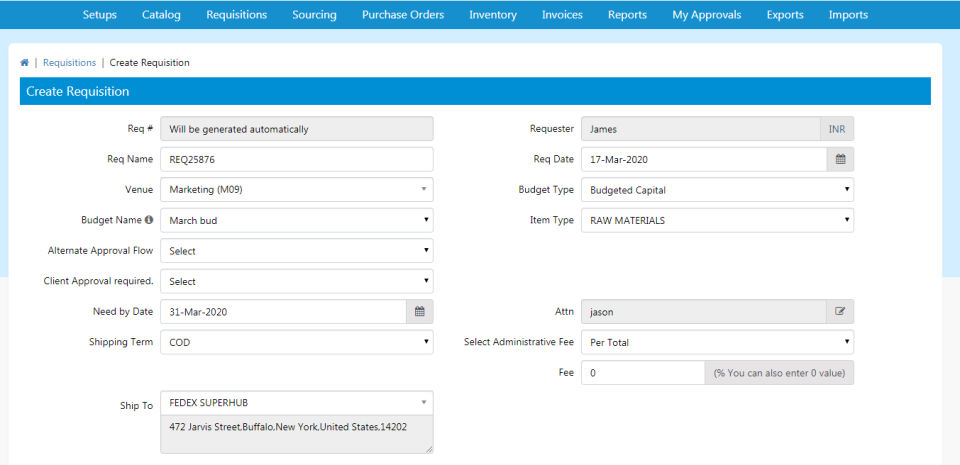Click the home icon in breadcrumb
960x465 pixels.
click(x=24, y=63)
